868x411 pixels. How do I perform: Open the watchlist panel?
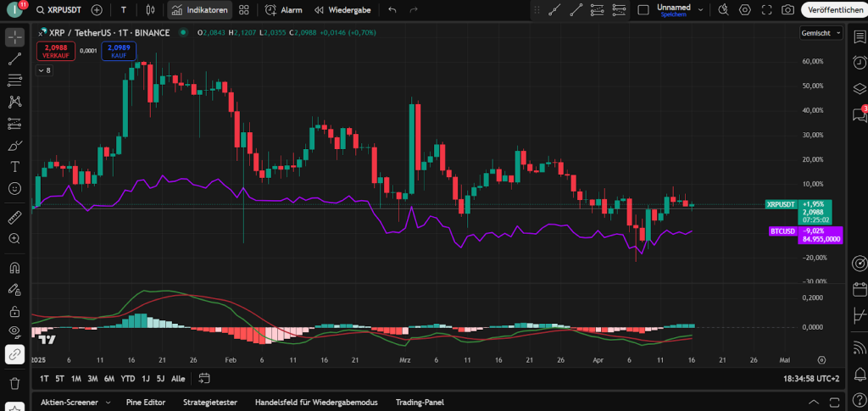coord(860,37)
